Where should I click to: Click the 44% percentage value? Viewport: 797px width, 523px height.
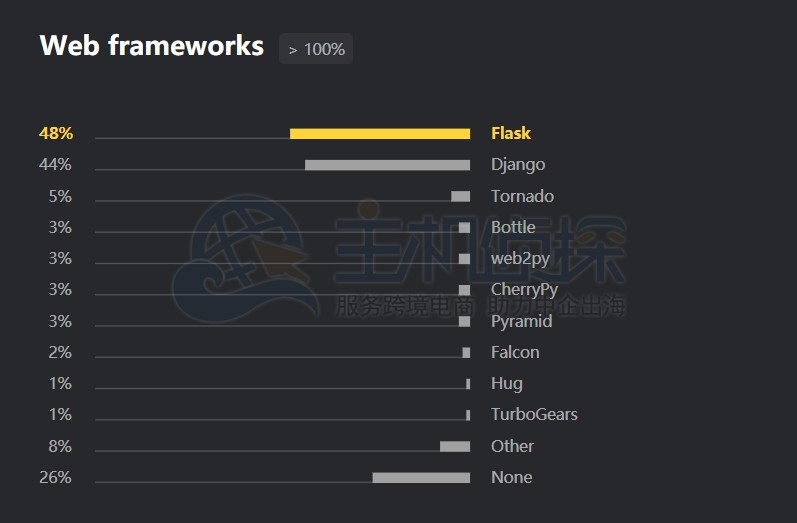pos(56,165)
